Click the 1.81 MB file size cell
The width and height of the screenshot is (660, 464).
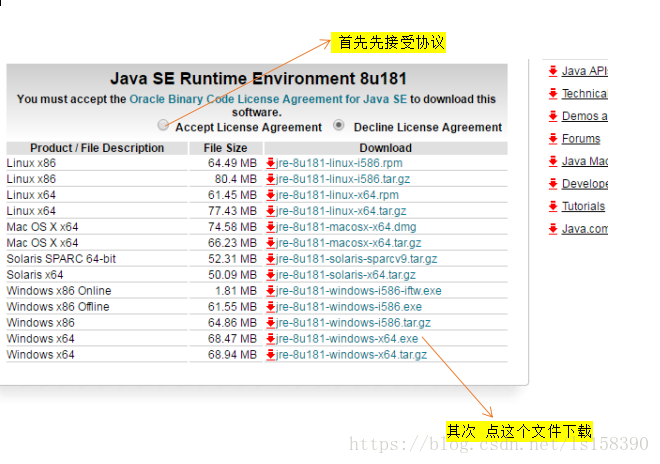pyautogui.click(x=226, y=291)
